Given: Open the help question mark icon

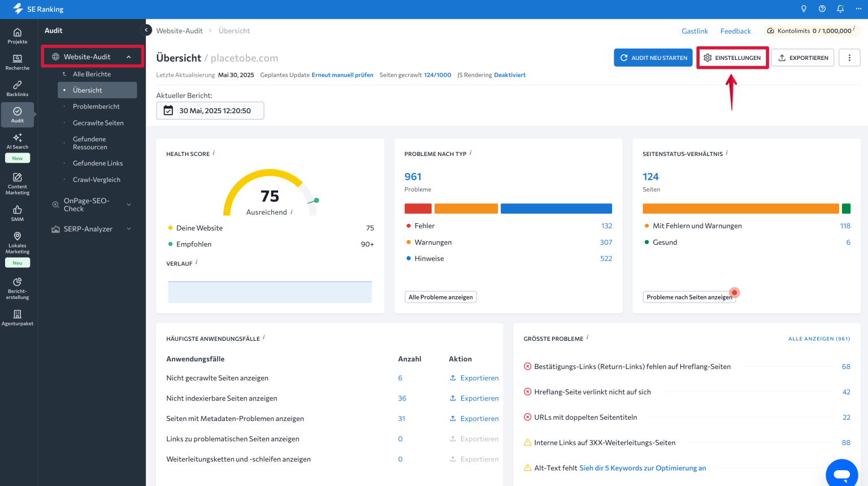Looking at the screenshot, I should pos(822,9).
